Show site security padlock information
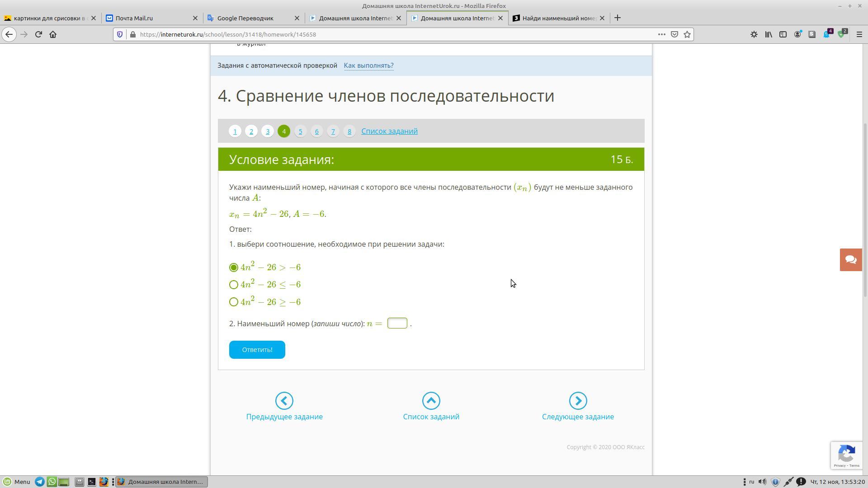Image resolution: width=868 pixels, height=488 pixels. 132,34
